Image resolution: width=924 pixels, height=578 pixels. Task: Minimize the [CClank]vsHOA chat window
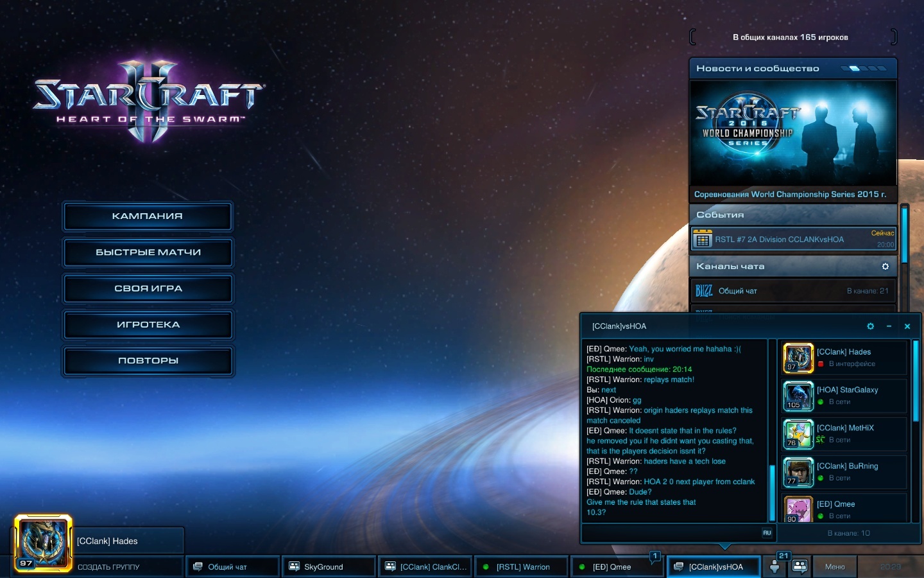coord(889,326)
